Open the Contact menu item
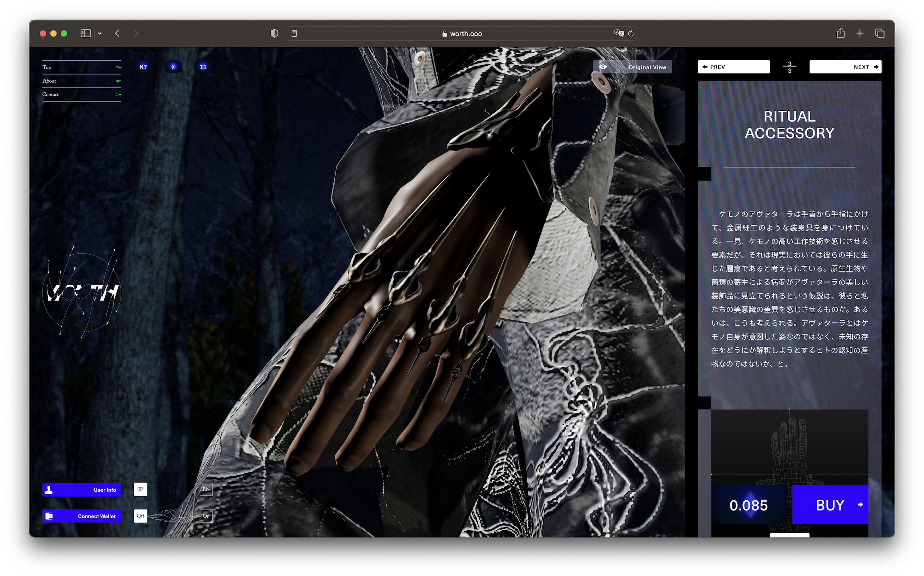The width and height of the screenshot is (924, 576). coord(82,94)
